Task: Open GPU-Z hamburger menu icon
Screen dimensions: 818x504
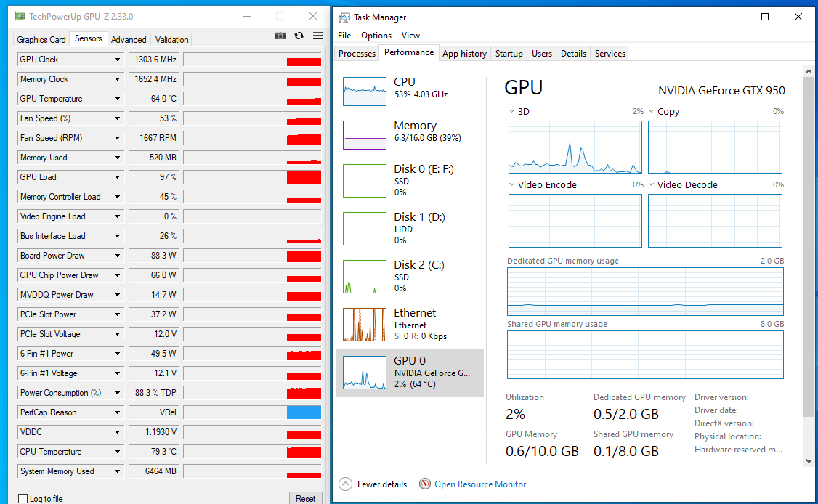Action: point(317,36)
